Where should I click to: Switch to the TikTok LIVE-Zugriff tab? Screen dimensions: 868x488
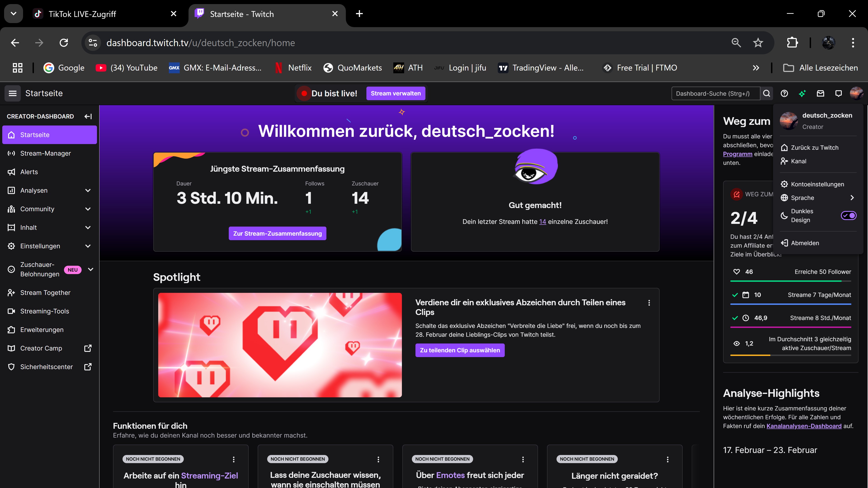coord(82,14)
